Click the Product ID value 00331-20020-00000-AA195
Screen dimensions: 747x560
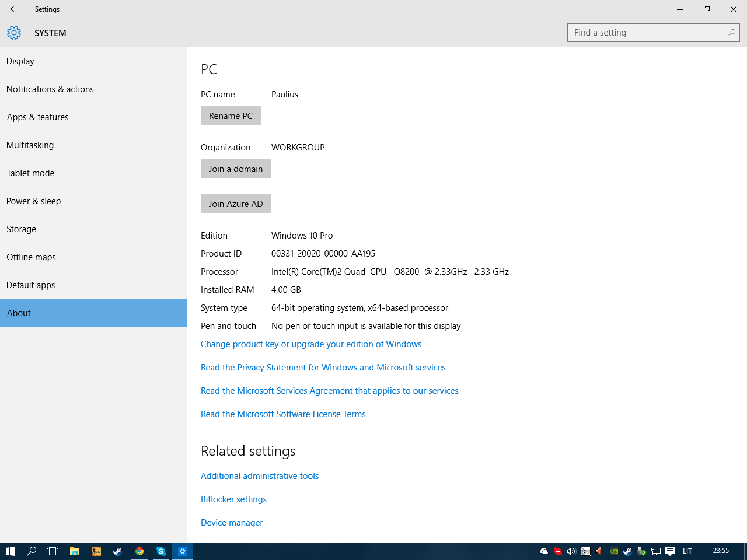tap(323, 254)
